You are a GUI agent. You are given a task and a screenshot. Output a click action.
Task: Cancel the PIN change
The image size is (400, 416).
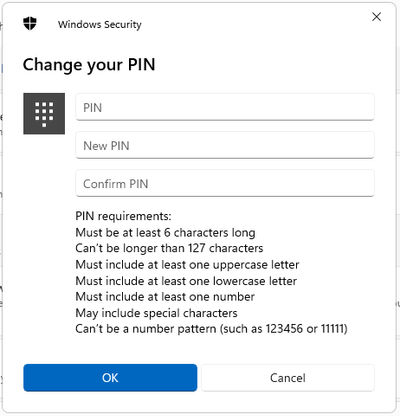[288, 378]
